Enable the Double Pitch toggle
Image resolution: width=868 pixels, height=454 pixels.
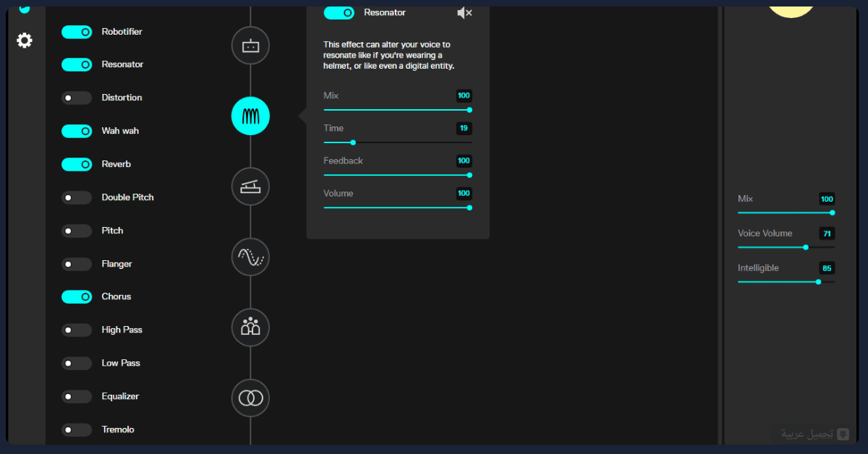pyautogui.click(x=77, y=197)
